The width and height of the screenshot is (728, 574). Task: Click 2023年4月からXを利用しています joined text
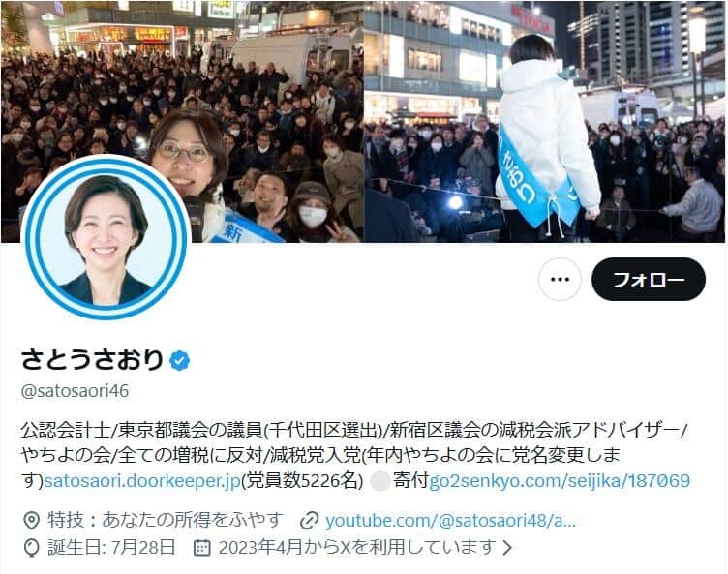click(x=357, y=548)
